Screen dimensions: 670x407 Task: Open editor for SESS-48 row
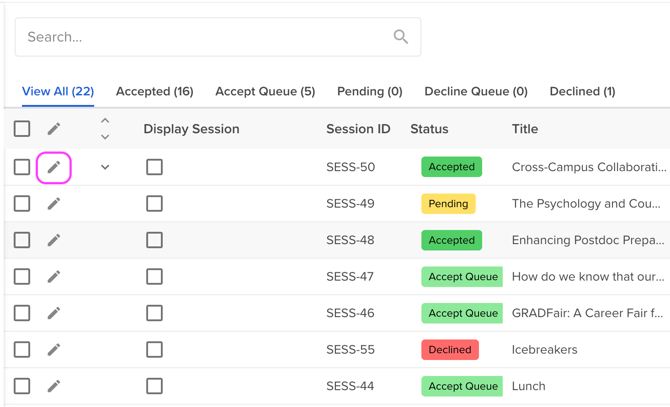coord(54,240)
